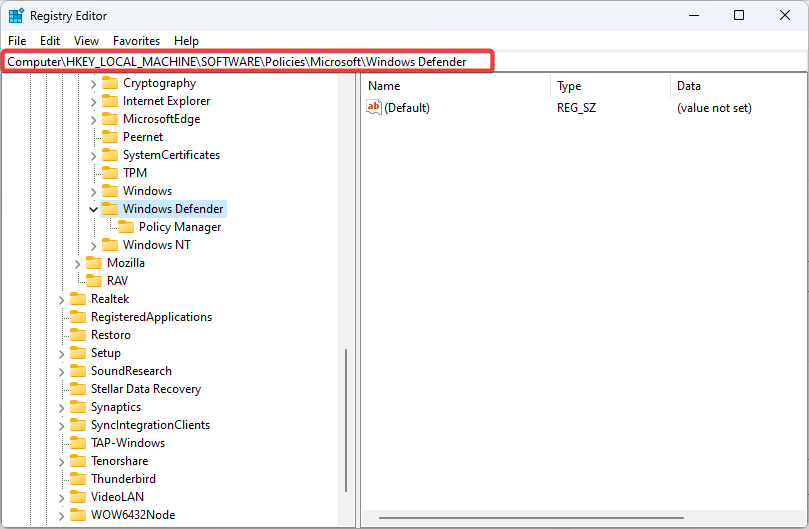This screenshot has width=809, height=529.
Task: Open the Help menu
Action: [186, 41]
